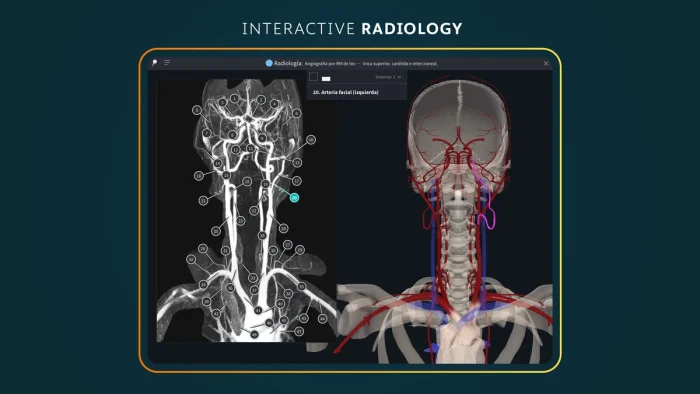Select marker 44 on the angiogram
700x394 pixels.
point(323,319)
